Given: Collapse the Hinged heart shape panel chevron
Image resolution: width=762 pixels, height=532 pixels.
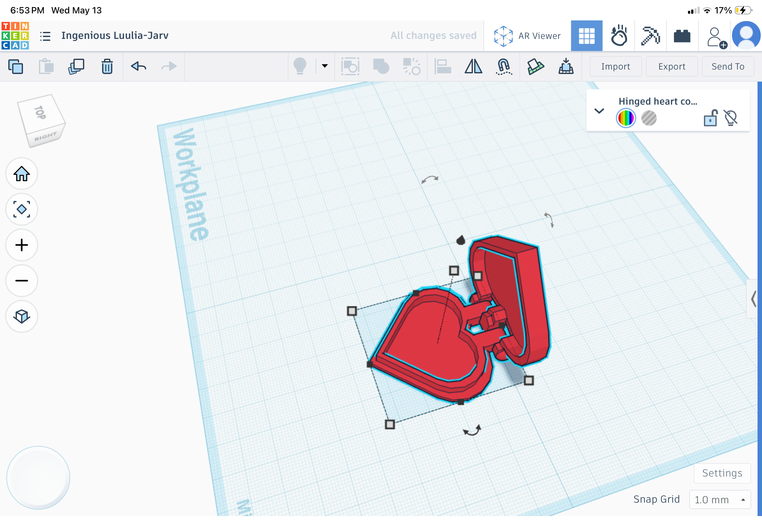Looking at the screenshot, I should [599, 111].
